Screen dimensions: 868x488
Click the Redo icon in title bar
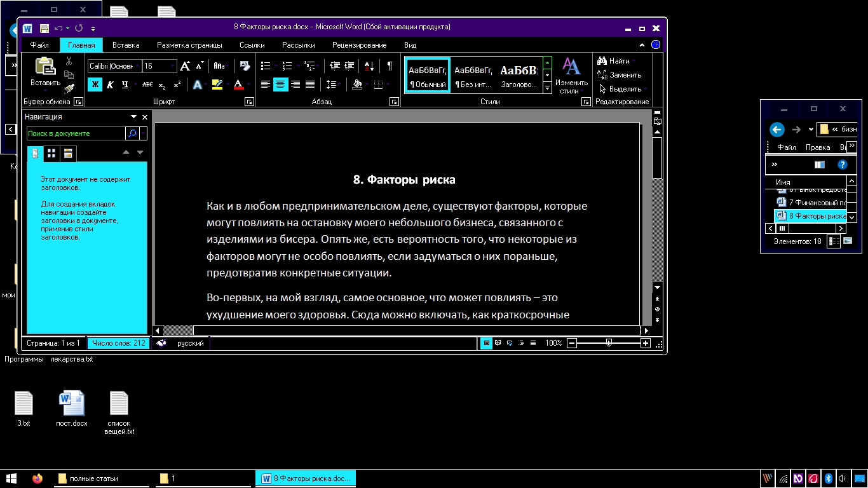point(79,28)
